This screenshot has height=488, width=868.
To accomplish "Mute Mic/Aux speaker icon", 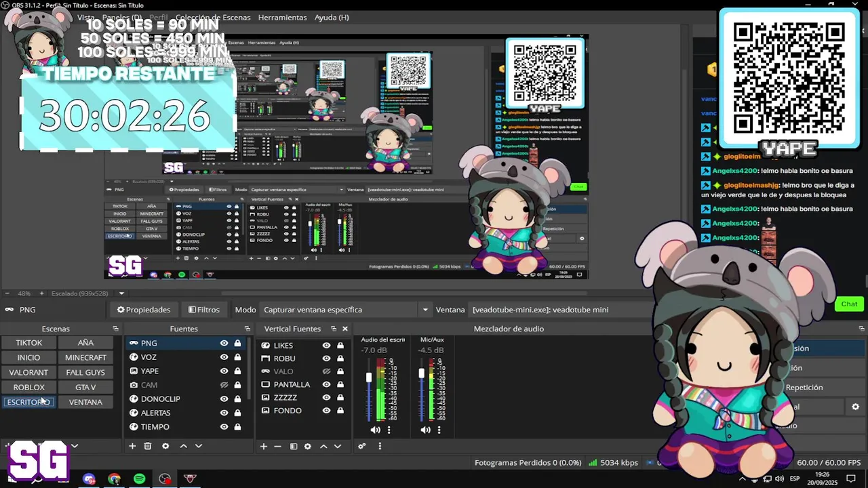I will [425, 430].
